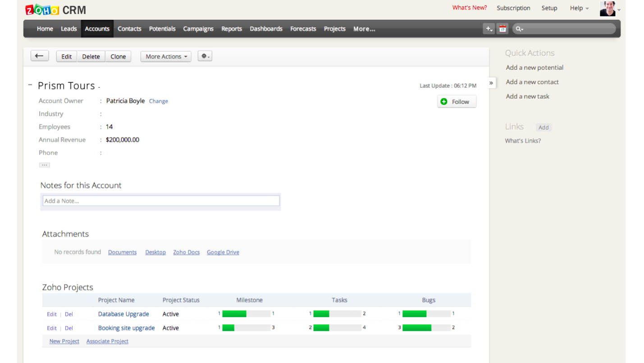Select the Accounts tab
Screen dimensions: 644x363
coord(97,29)
